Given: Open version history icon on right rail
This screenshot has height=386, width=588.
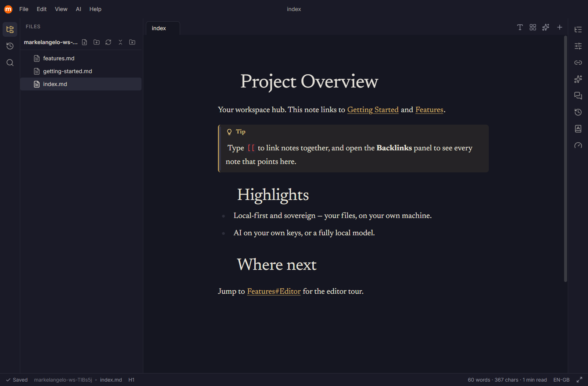Looking at the screenshot, I should coord(578,112).
